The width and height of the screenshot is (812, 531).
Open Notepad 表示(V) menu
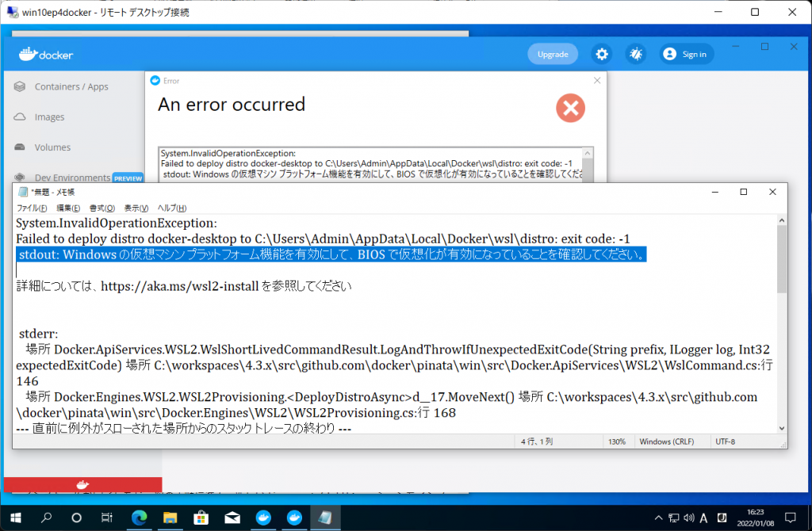coord(136,208)
